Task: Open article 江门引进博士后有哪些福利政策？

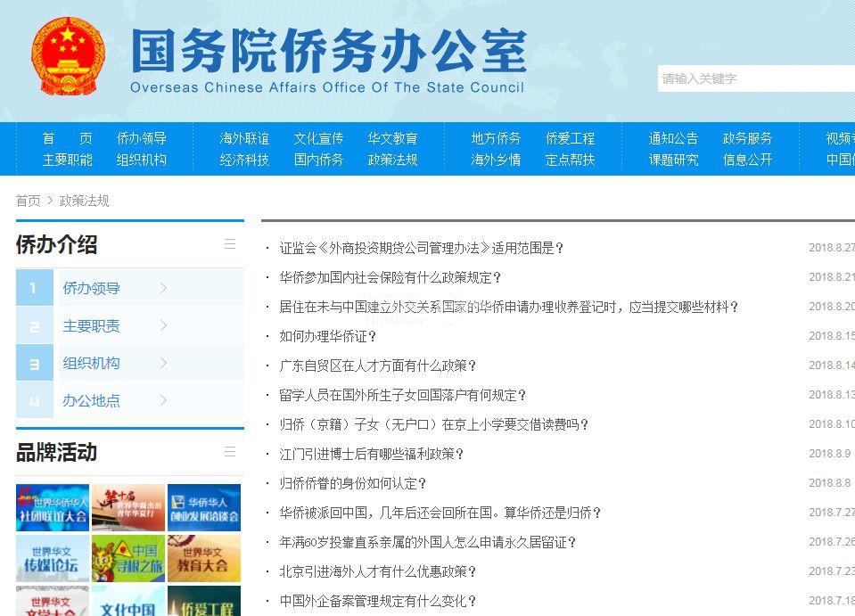Action: 372,454
